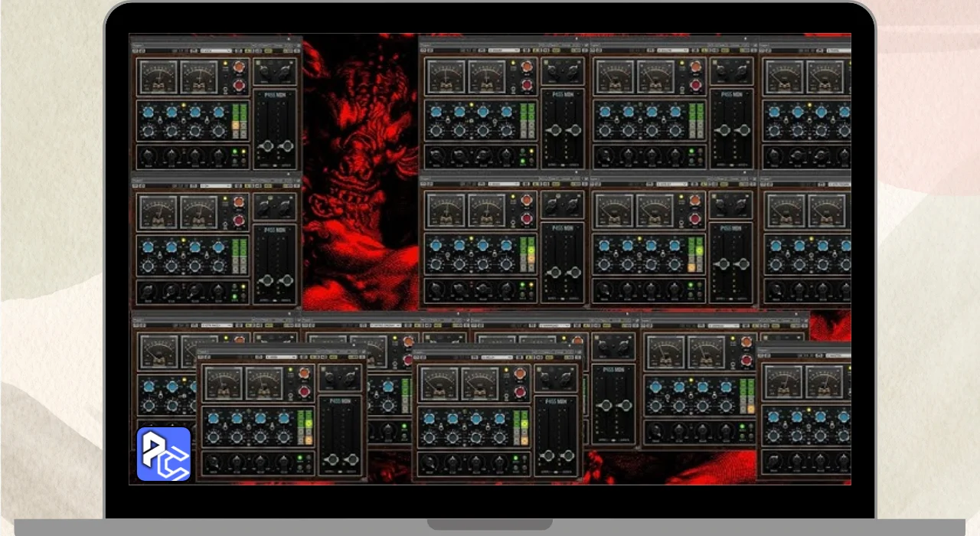Click the left VU meter in the front bottom-center plugin window
The height and width of the screenshot is (536, 980).
439,384
